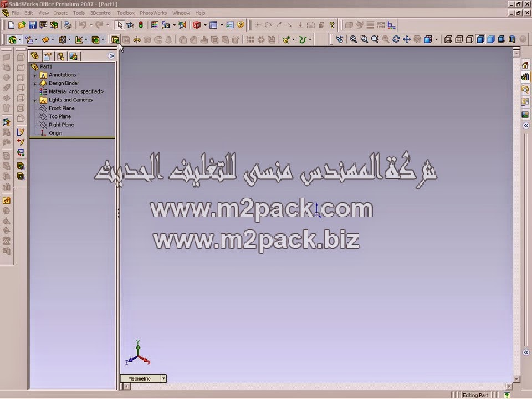Open a file with the Open folder icon

pyautogui.click(x=22, y=25)
